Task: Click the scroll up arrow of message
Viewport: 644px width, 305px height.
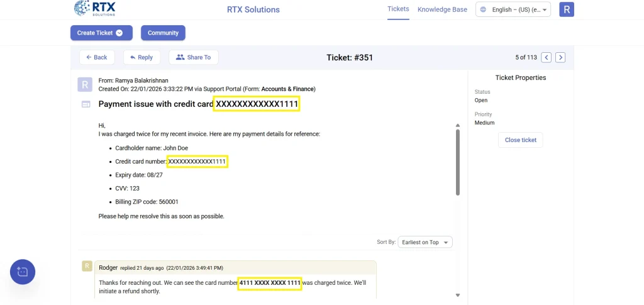Action: tap(458, 125)
